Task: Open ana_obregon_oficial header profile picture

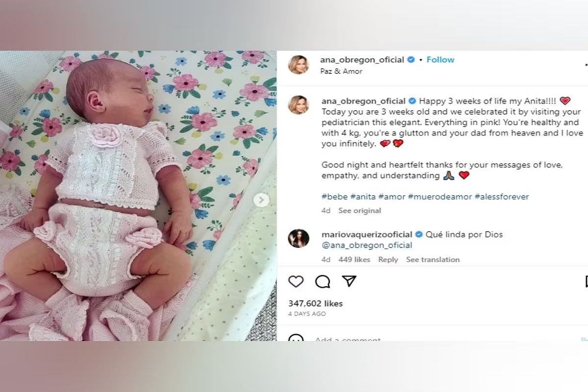Action: click(x=298, y=65)
